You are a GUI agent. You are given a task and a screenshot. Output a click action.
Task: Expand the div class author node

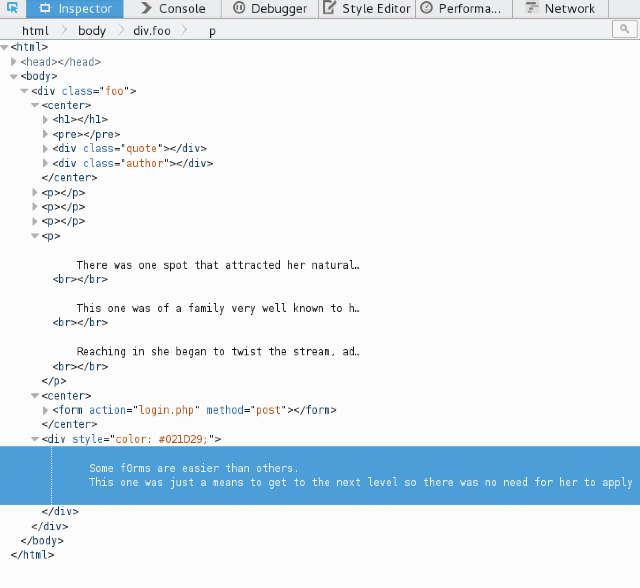[x=45, y=163]
